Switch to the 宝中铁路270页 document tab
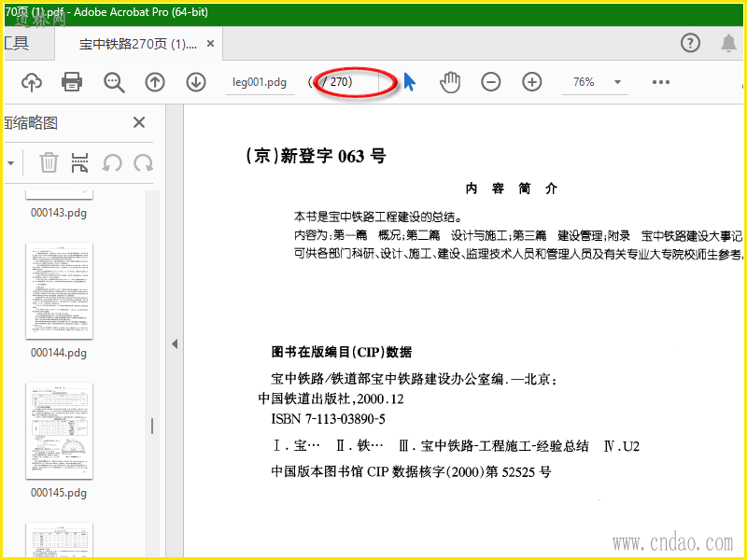This screenshot has width=747, height=560. 138,44
